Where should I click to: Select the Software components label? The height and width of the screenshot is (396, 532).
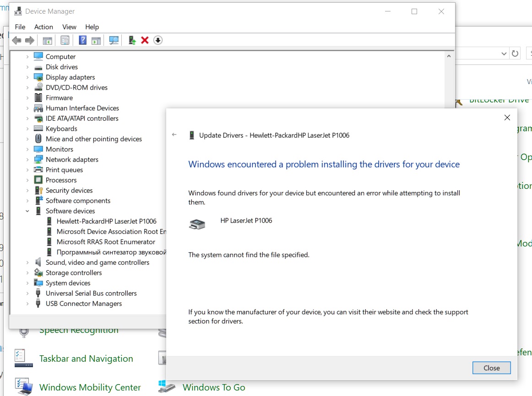78,201
